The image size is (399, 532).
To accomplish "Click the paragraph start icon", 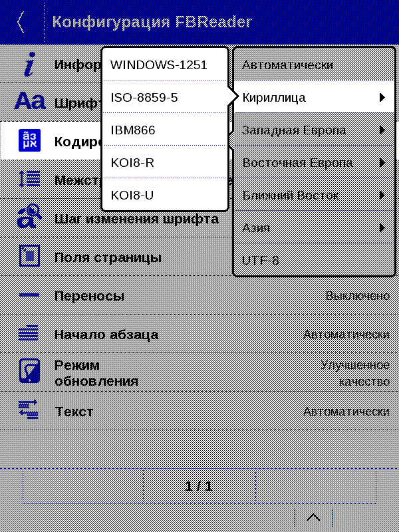I will coord(29,333).
